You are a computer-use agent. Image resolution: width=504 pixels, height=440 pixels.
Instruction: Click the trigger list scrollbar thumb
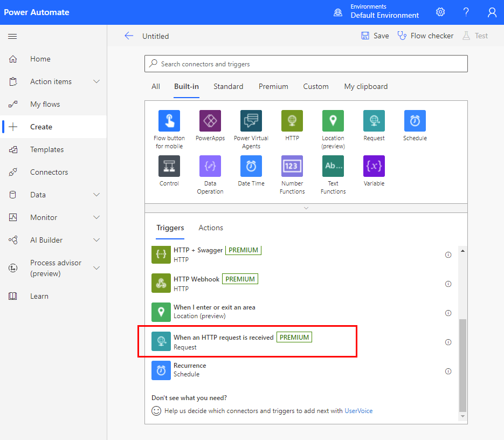(462, 366)
